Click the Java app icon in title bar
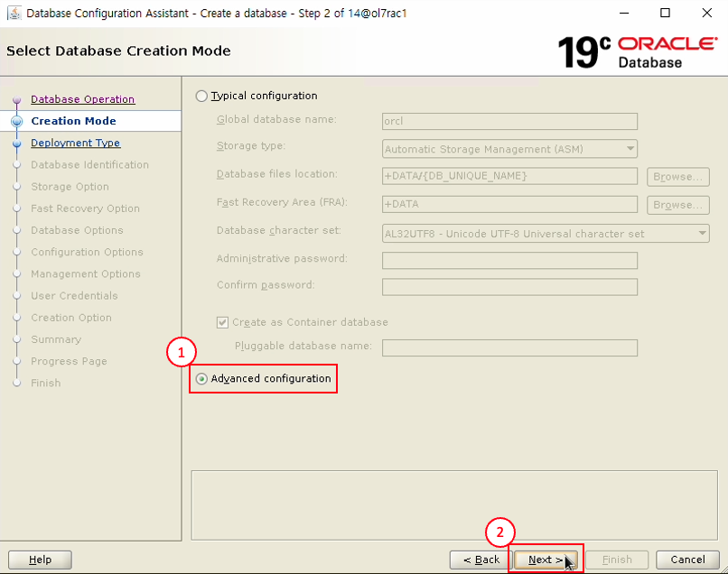 pyautogui.click(x=14, y=13)
